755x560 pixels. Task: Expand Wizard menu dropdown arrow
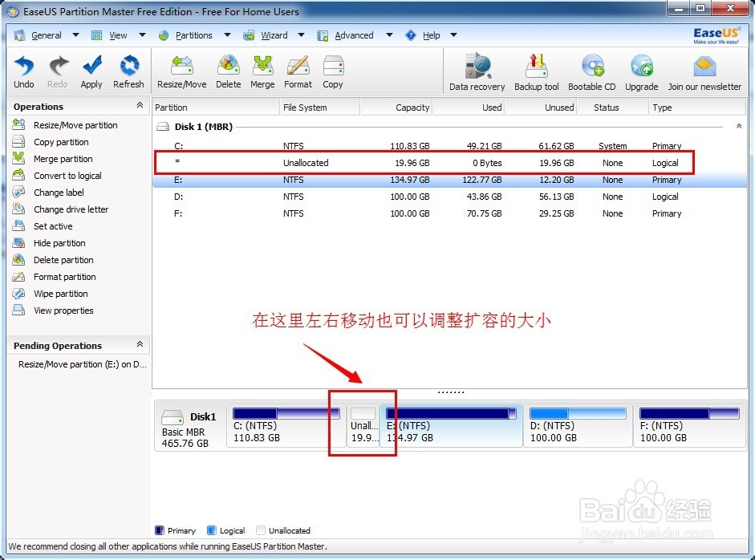(x=302, y=35)
